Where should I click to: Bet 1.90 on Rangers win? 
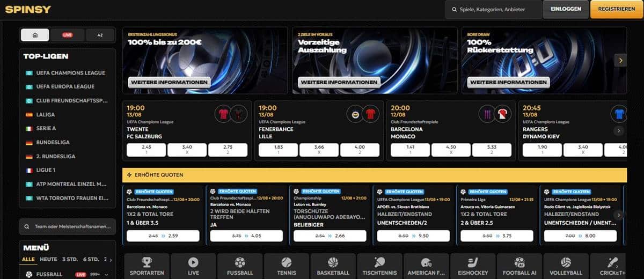pos(542,150)
